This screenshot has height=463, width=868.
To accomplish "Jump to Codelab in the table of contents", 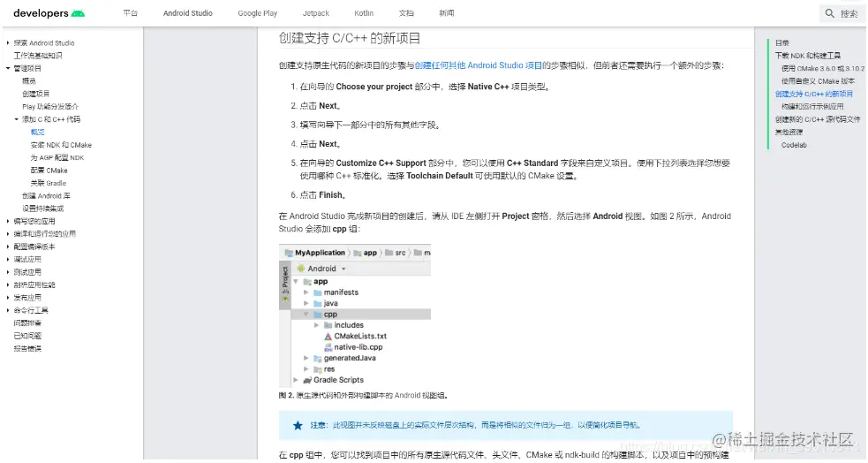I will point(794,145).
